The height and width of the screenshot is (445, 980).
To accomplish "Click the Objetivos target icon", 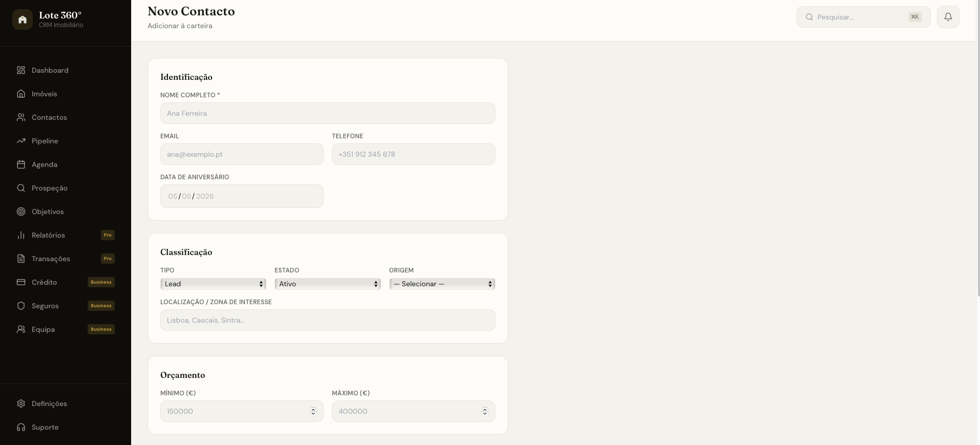I will 21,211.
